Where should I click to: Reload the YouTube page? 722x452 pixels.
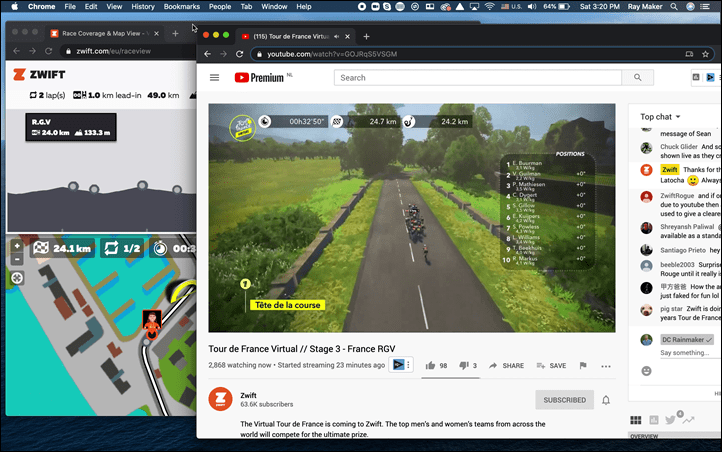tap(239, 54)
